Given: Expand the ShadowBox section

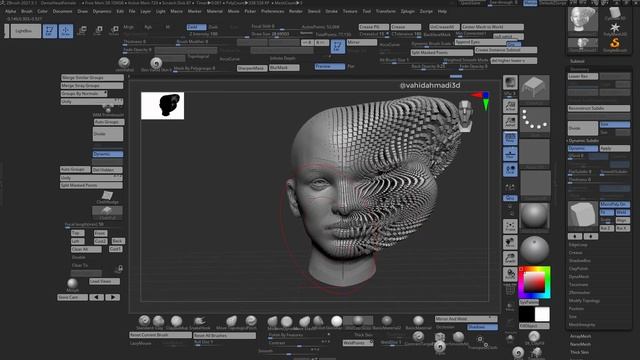Looking at the screenshot, I should tap(580, 261).
